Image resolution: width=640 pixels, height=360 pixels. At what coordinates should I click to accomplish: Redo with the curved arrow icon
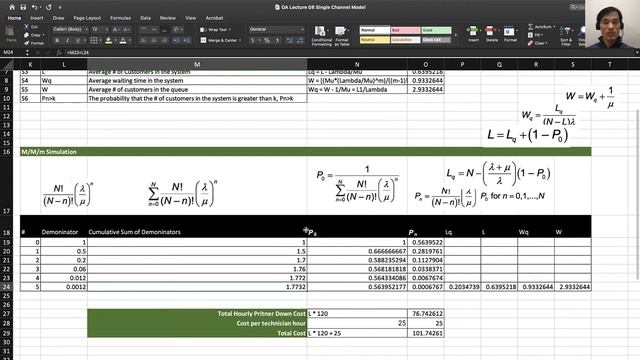49,7
